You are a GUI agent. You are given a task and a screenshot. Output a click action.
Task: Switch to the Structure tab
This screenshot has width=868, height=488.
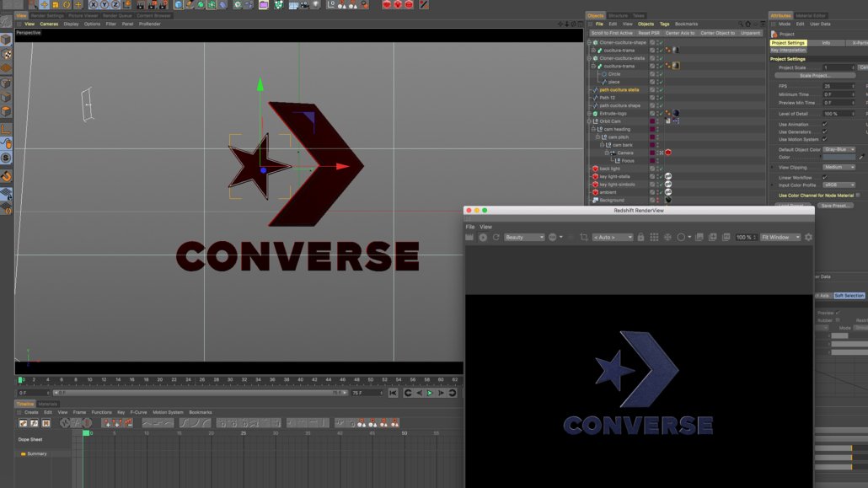(618, 15)
